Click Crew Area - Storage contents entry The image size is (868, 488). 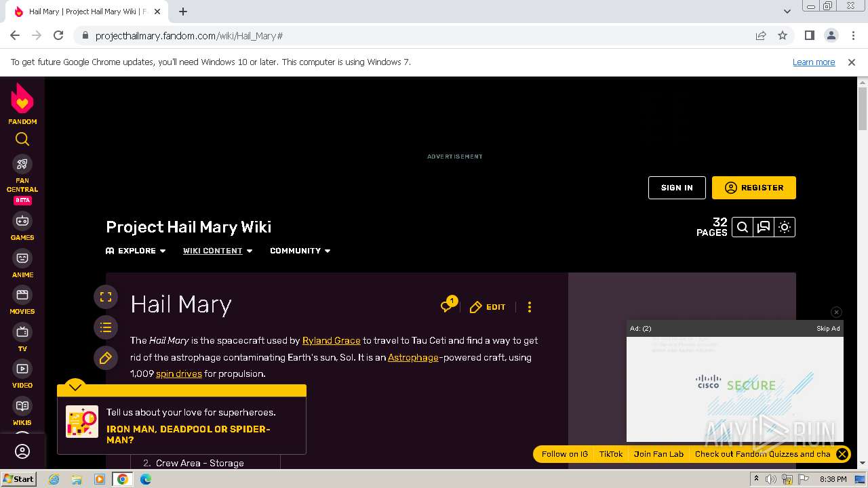(x=200, y=463)
